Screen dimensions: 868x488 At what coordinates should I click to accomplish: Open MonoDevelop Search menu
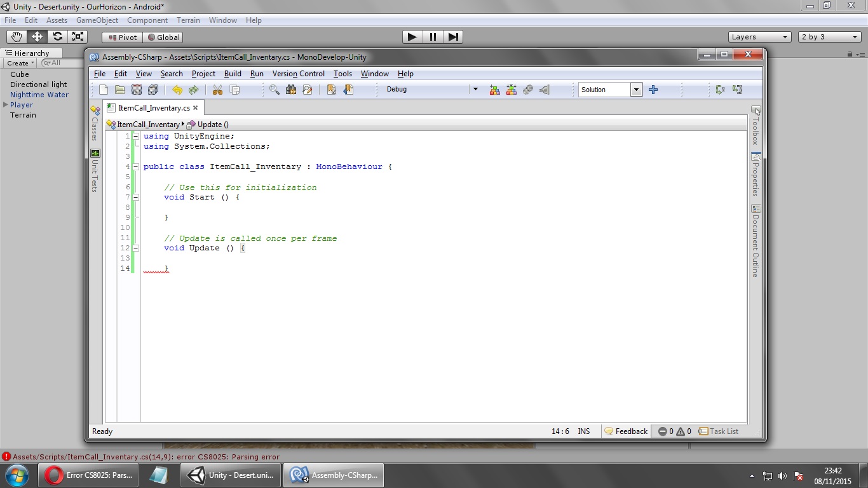(x=172, y=74)
